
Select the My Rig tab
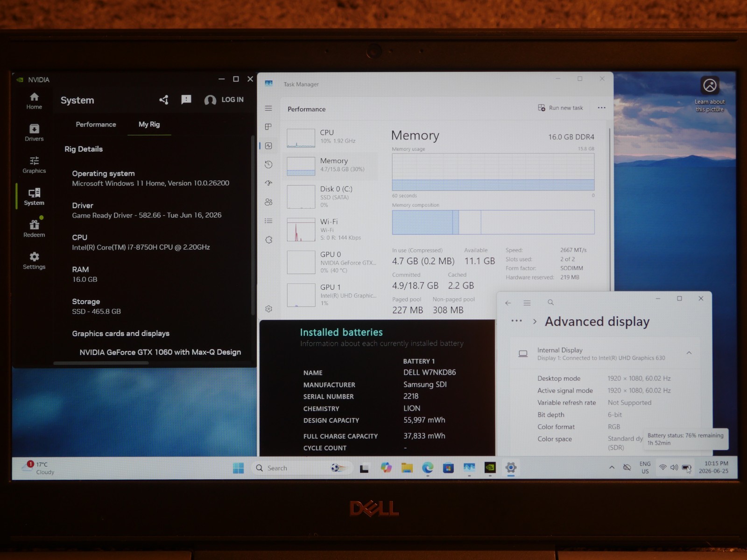(149, 125)
